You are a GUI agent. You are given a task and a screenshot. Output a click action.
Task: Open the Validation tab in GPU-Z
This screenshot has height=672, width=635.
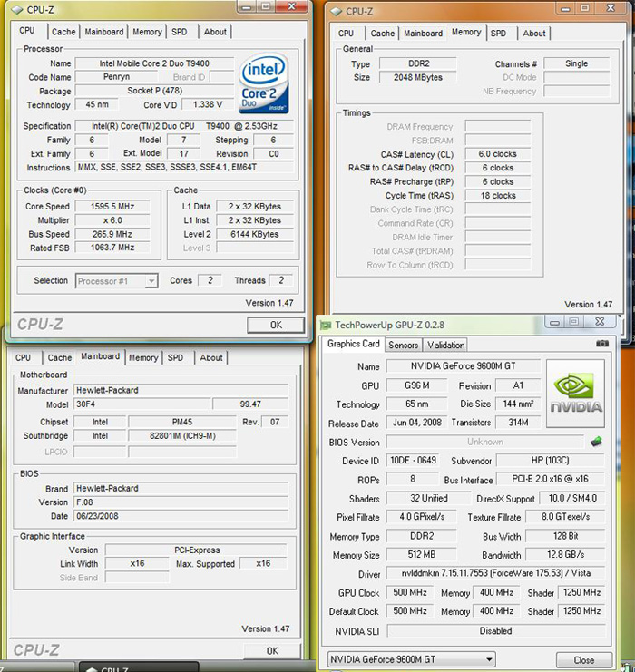446,345
